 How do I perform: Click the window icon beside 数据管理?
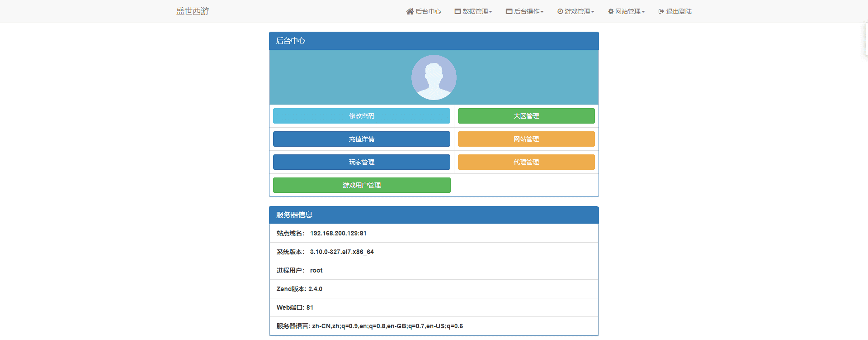[x=458, y=11]
